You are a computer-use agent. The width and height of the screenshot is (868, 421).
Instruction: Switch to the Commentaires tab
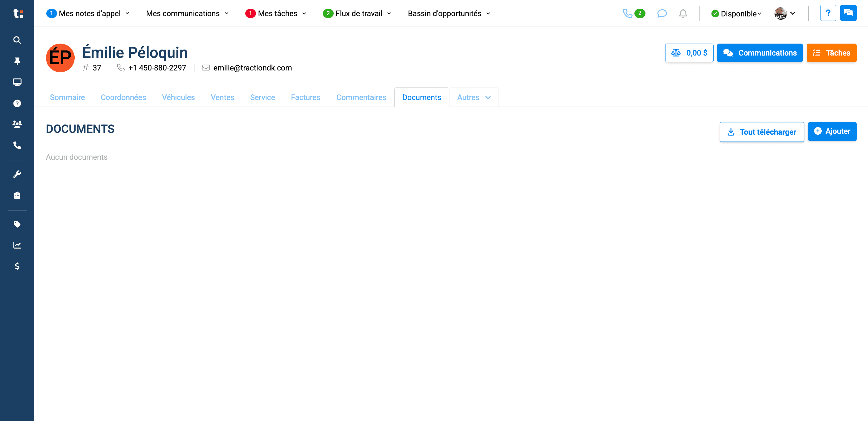pos(361,97)
